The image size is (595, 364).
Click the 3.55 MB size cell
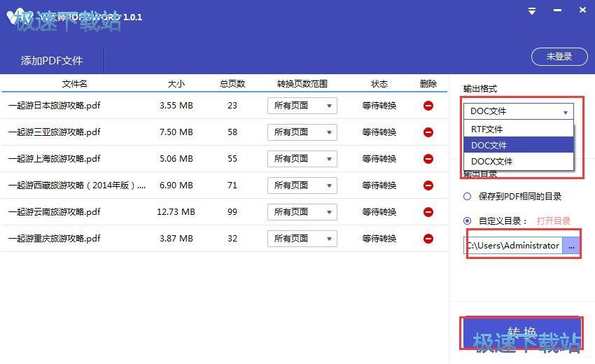click(x=176, y=106)
